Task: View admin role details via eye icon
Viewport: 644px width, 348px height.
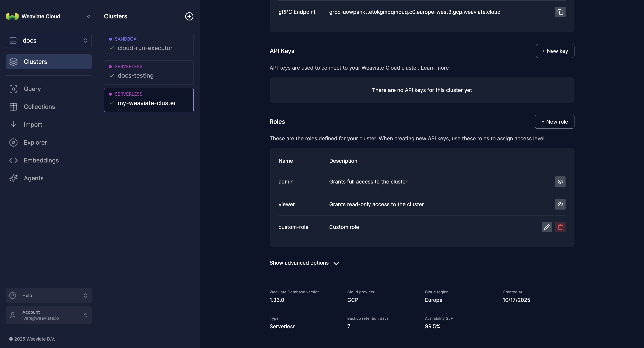Action: tap(560, 181)
